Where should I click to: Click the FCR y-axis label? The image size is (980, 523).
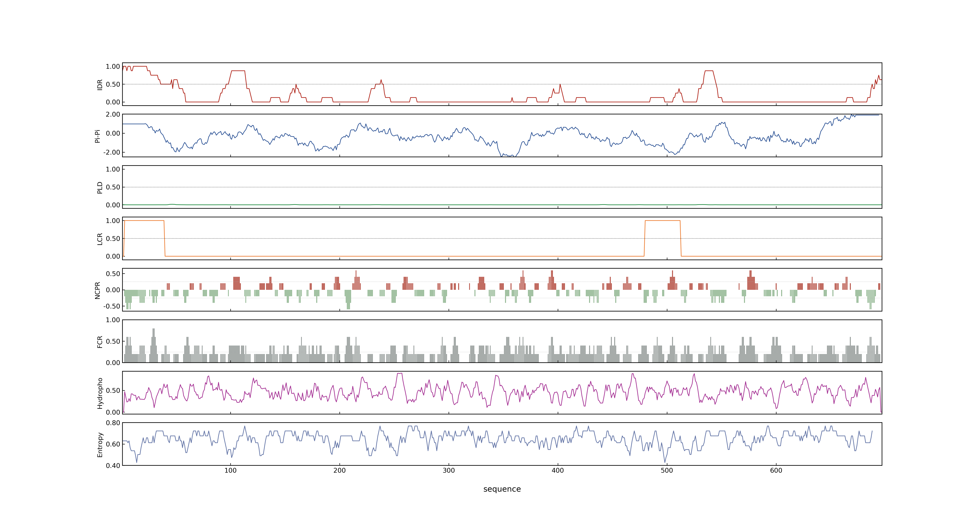[100, 341]
